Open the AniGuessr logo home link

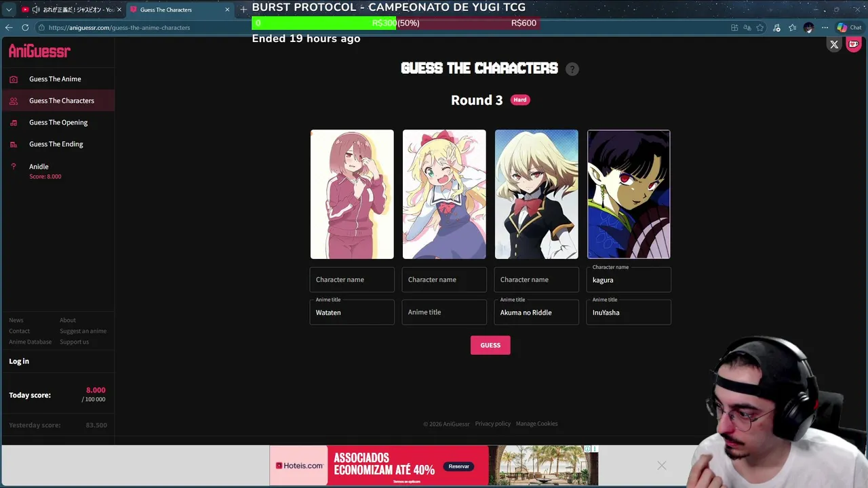point(39,51)
